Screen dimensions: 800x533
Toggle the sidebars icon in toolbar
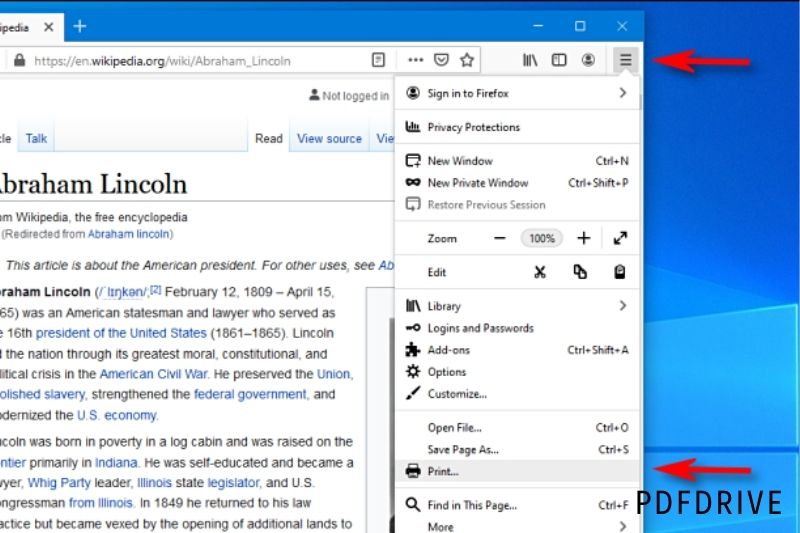pos(559,60)
